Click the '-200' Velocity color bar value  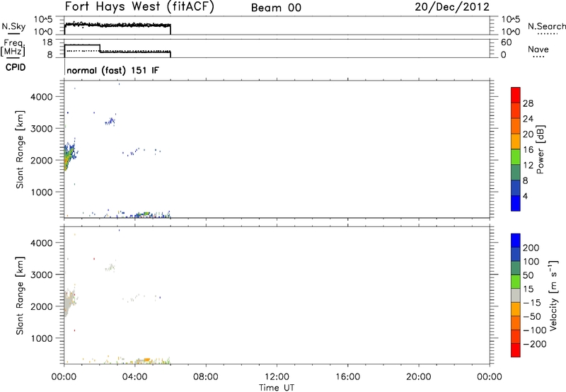click(x=534, y=344)
